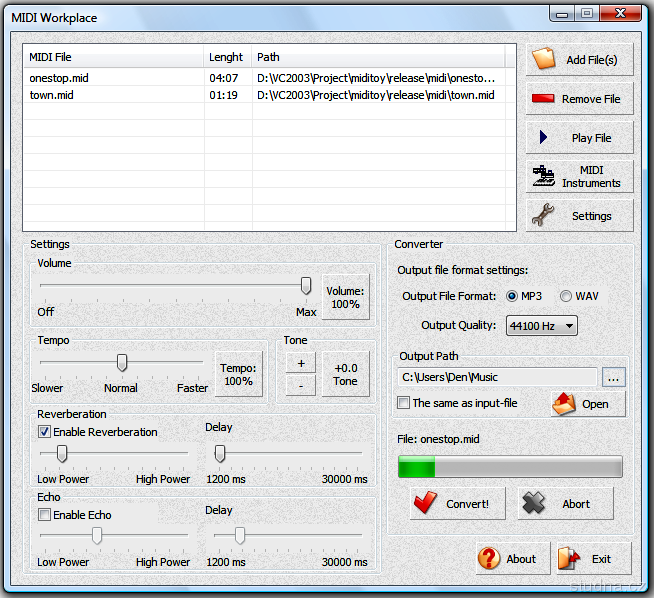Click the Add File(s) folder icon
The width and height of the screenshot is (654, 598).
click(544, 59)
